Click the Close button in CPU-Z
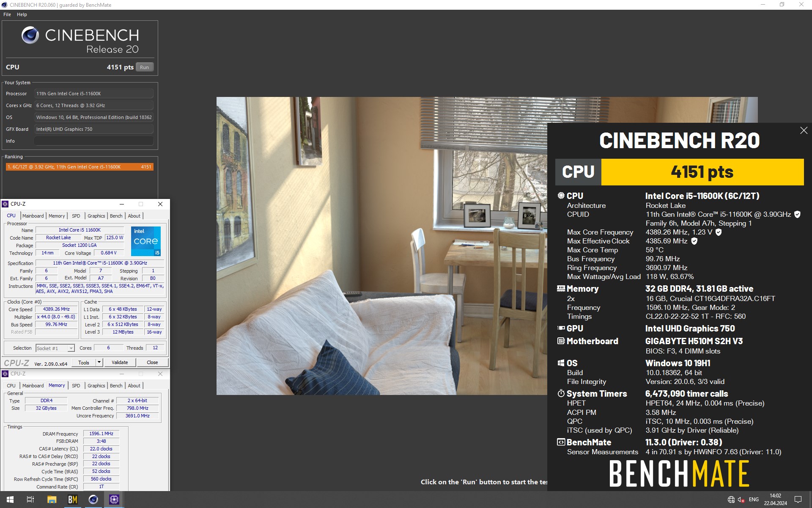Image resolution: width=812 pixels, height=508 pixels. [x=152, y=362]
